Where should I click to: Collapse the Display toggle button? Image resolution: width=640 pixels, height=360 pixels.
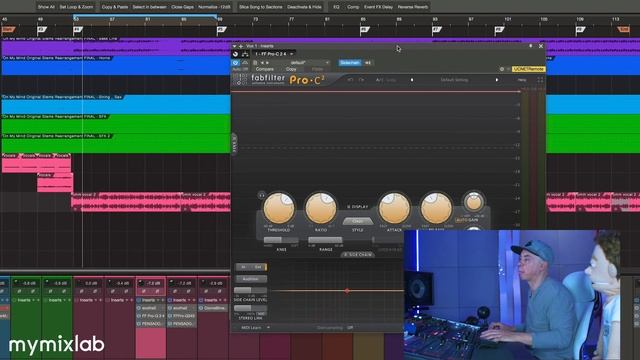coord(357,207)
